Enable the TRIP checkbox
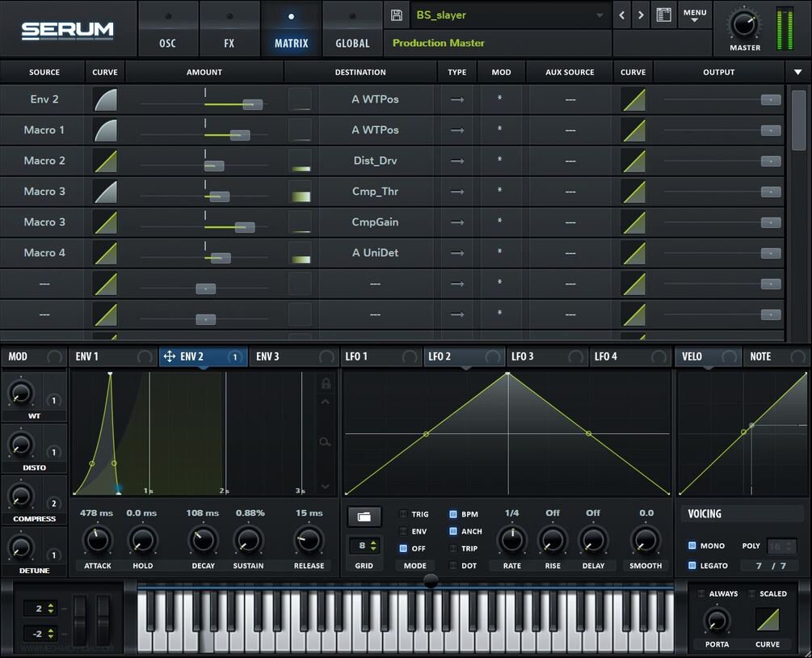 pos(453,548)
